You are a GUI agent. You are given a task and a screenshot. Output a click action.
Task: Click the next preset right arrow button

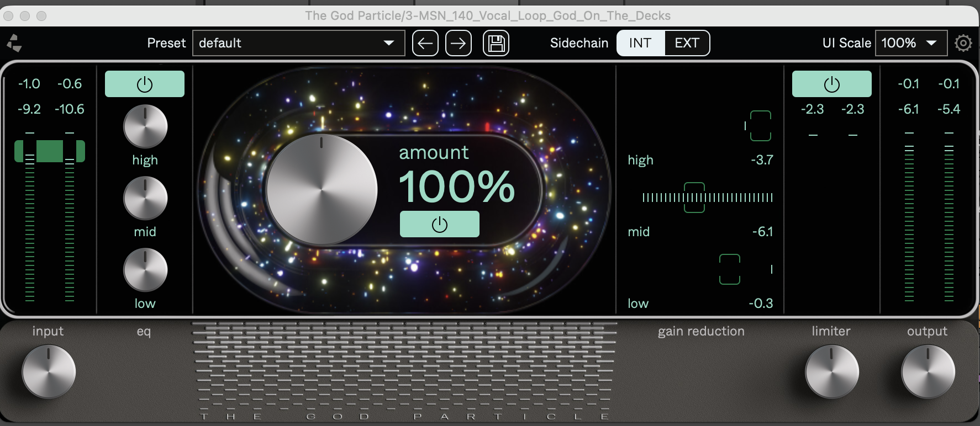[x=458, y=43]
